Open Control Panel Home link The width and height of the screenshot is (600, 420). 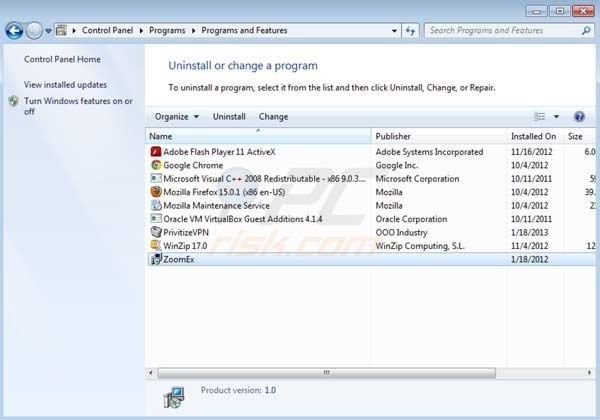(x=62, y=59)
